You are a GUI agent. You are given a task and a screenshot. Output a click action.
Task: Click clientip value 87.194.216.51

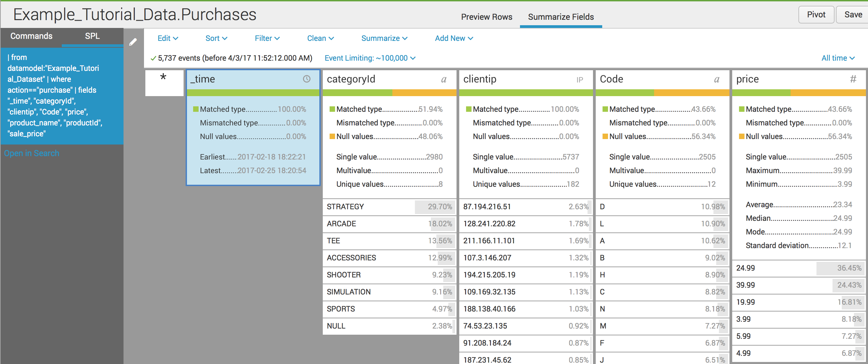click(526, 207)
